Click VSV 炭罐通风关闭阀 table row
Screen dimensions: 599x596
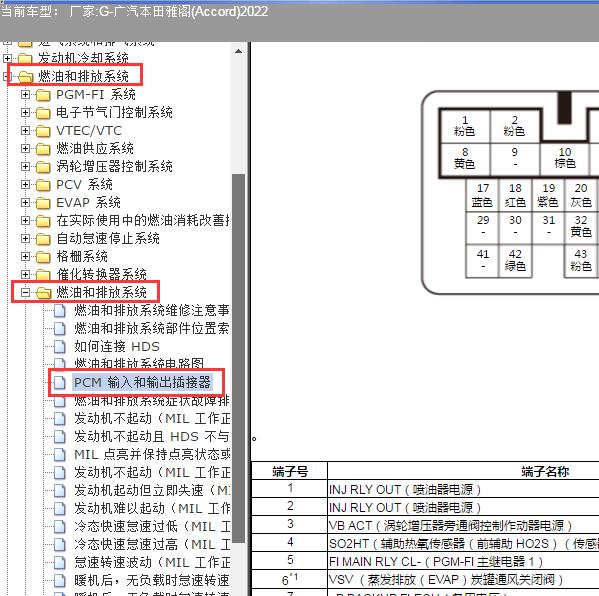tap(425, 579)
